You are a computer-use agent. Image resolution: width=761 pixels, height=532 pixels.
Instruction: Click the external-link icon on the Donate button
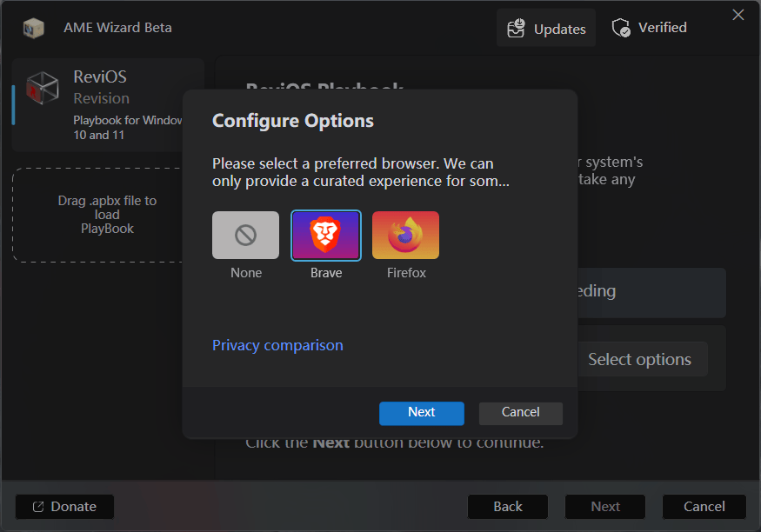[x=37, y=506]
